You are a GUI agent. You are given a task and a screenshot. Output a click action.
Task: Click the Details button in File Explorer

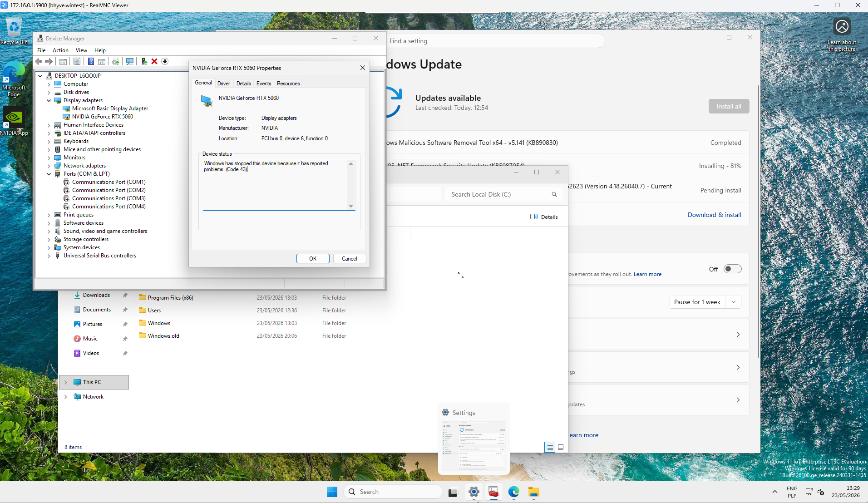[x=544, y=217]
